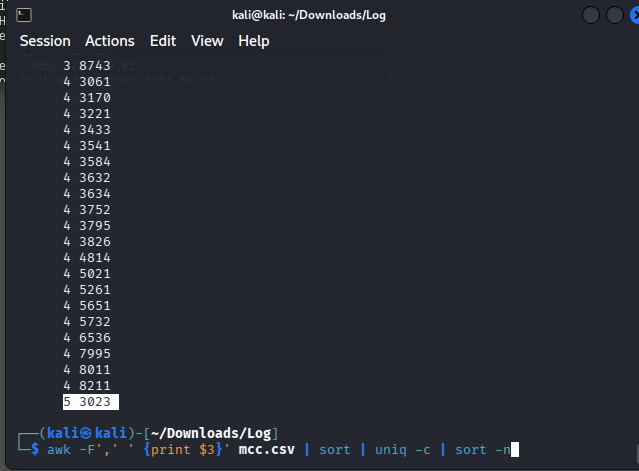The height and width of the screenshot is (471, 639).
Task: Click the output line '4 8011'
Action: click(x=87, y=370)
